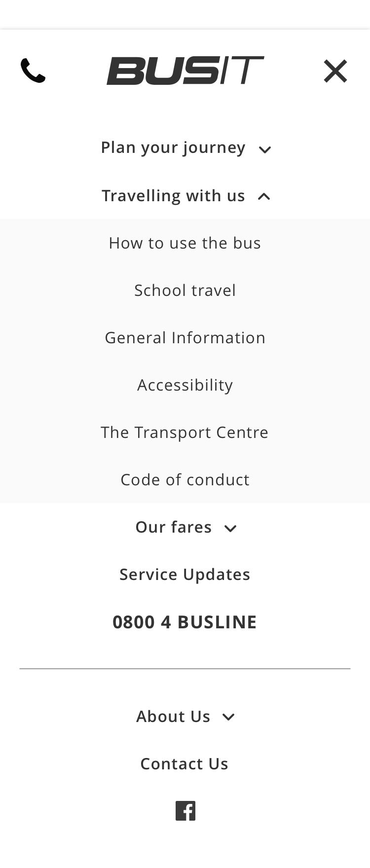Viewport: 370px width, 868px height.
Task: Click the Our fares menu label
Action: (174, 527)
